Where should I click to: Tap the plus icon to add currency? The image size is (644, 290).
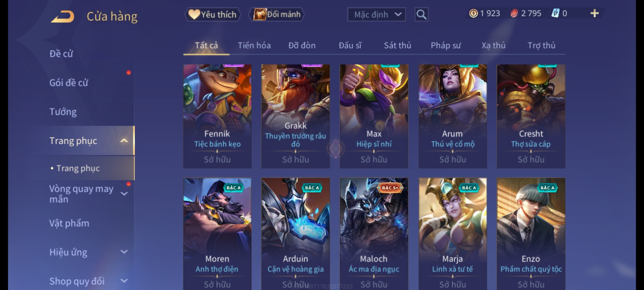(595, 13)
